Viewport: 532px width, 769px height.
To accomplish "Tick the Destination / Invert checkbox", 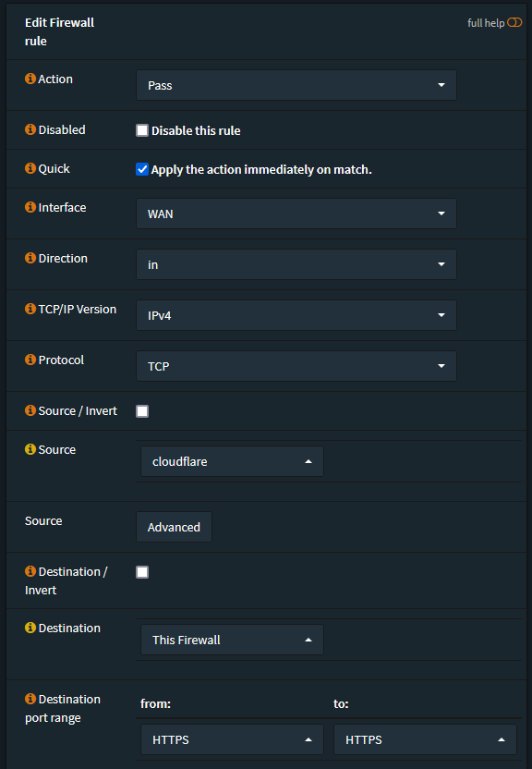I will [142, 572].
